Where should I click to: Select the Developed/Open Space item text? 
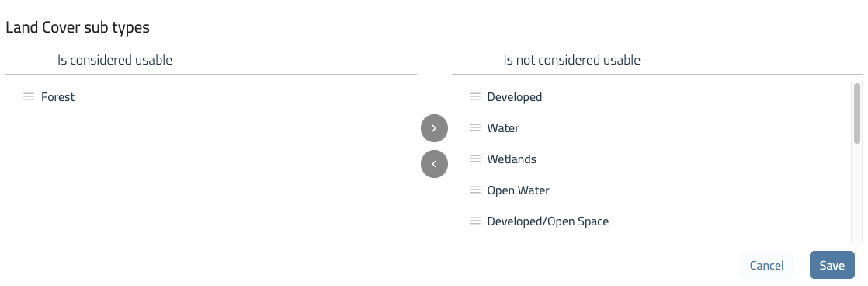(548, 221)
